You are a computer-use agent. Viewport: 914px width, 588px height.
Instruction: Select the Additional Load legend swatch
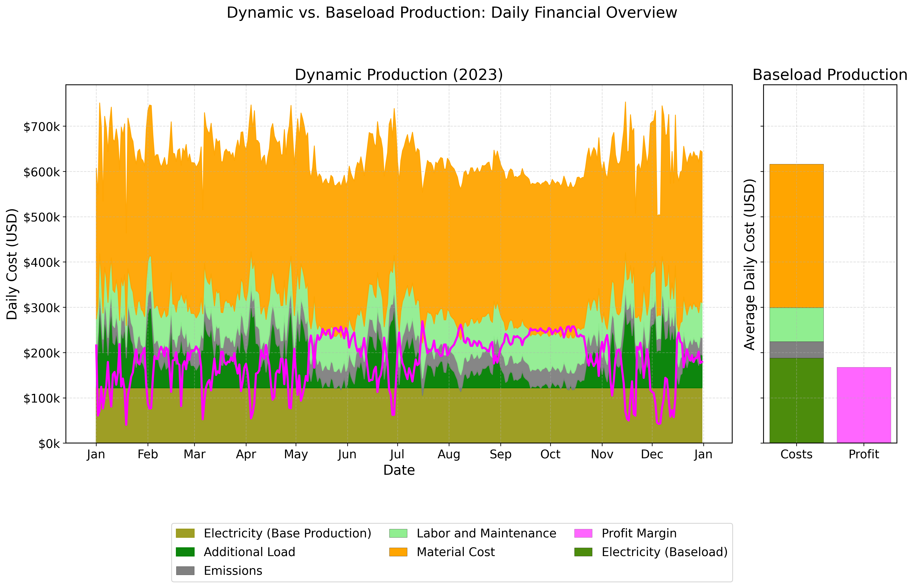click(x=186, y=552)
